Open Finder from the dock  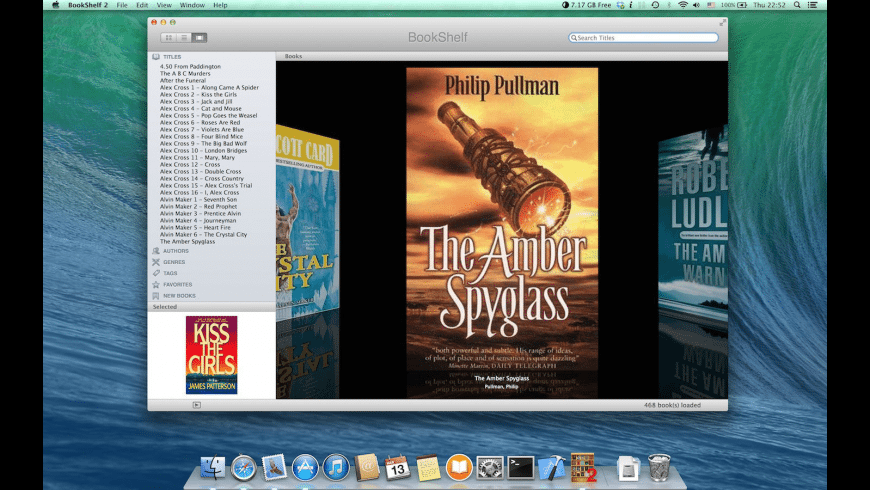[x=213, y=467]
